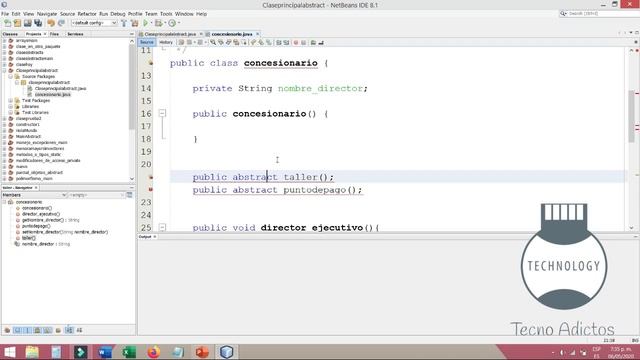Toggle Show Fields filter in Navigator

17,330
